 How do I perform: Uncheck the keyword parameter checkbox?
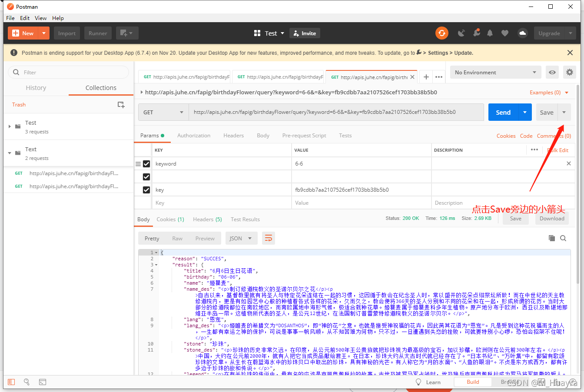click(x=146, y=164)
